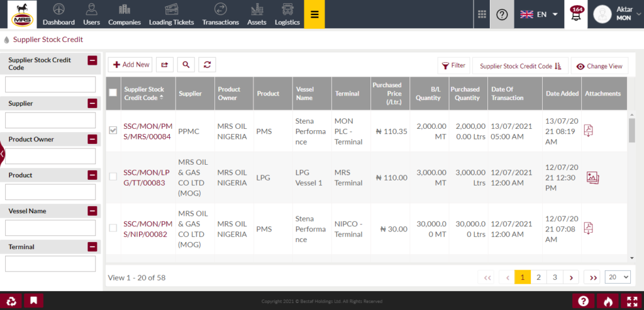Viewport: 644px width, 310px height.
Task: Click the recycle icon in footer
Action: click(x=13, y=301)
